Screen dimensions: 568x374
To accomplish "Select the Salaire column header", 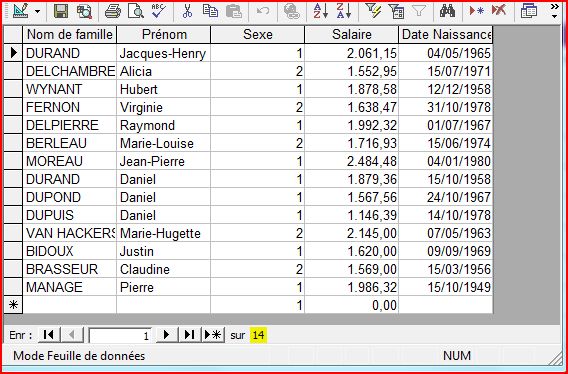I will coord(352,34).
